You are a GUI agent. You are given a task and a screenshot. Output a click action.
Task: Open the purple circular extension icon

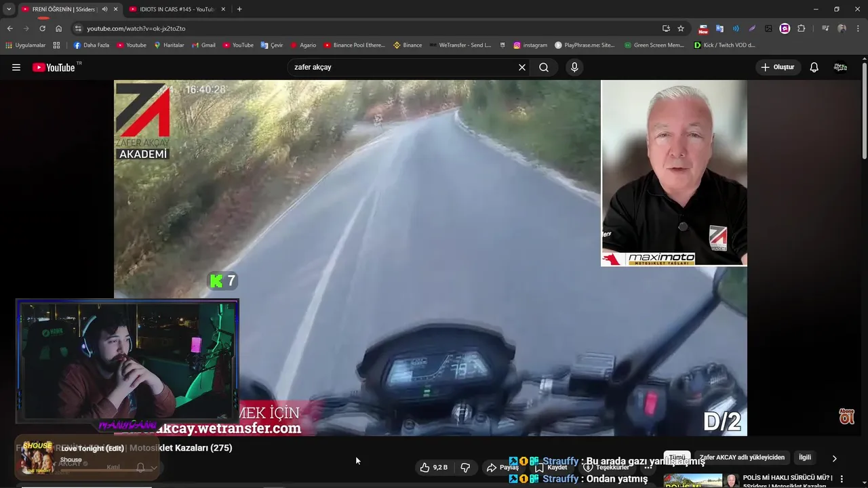tap(785, 28)
